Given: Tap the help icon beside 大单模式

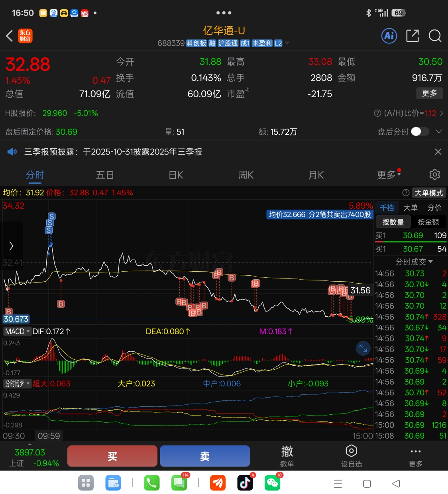Looking at the screenshot, I should (x=406, y=193).
